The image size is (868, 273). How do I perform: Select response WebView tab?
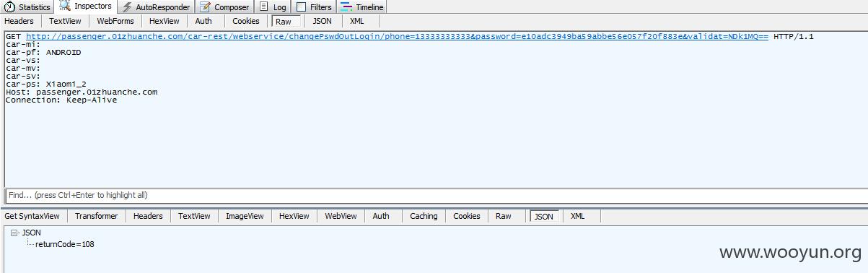tap(341, 216)
